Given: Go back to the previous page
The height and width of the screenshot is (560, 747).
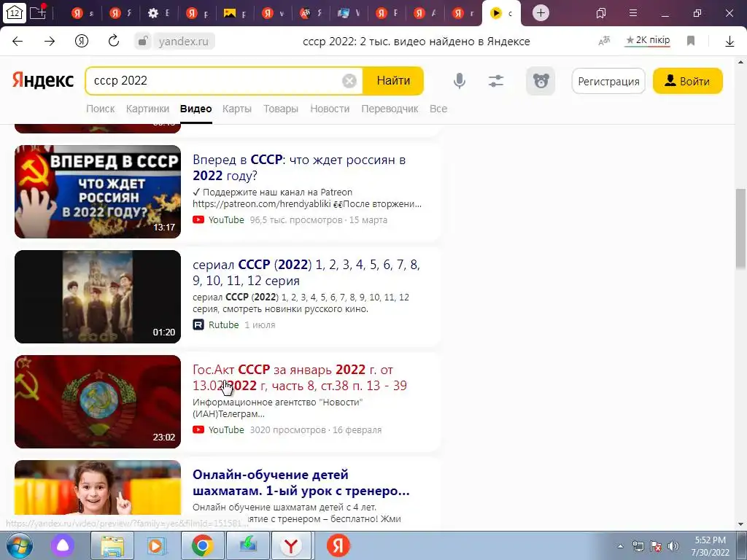Looking at the screenshot, I should (18, 42).
